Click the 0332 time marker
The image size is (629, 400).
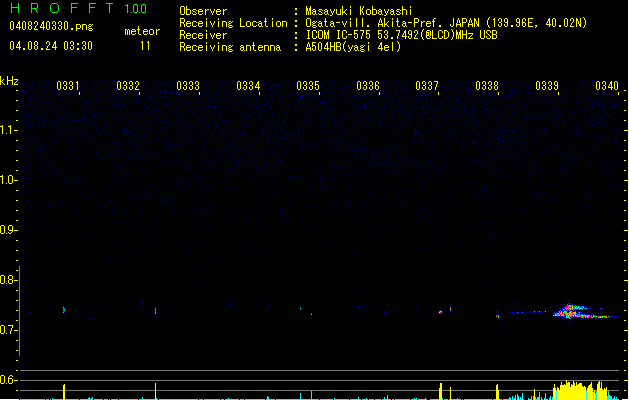coord(128,86)
